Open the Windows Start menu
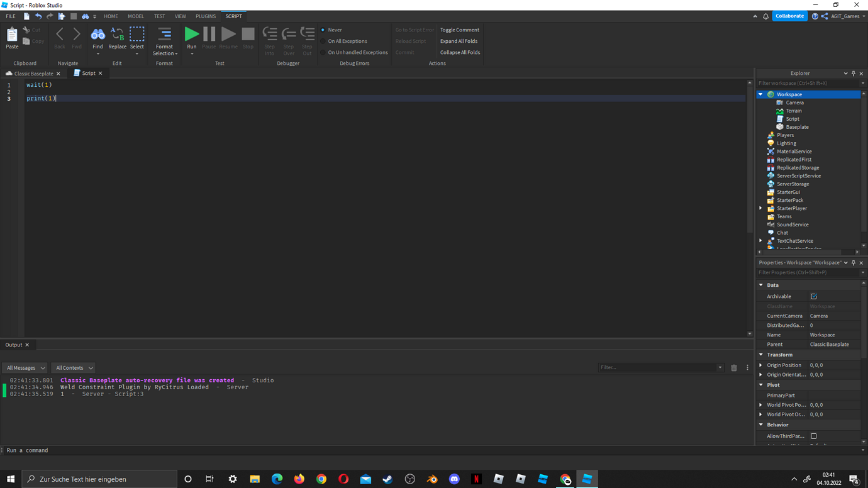Screen dimensions: 868x488 click(x=11, y=479)
